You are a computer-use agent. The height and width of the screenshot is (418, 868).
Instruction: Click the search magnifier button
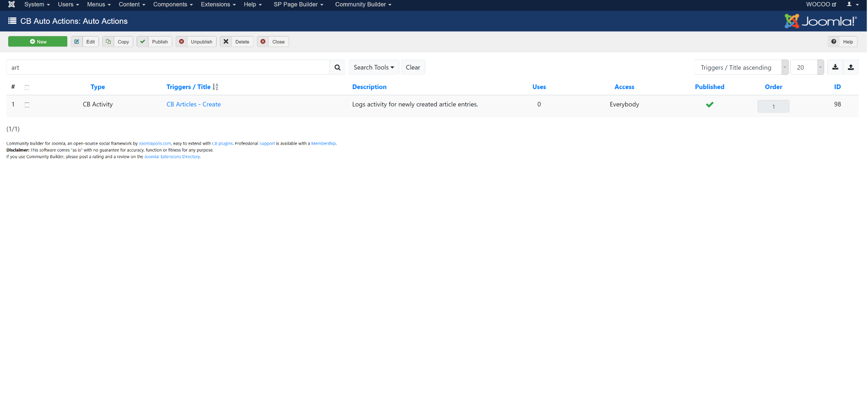(x=337, y=67)
